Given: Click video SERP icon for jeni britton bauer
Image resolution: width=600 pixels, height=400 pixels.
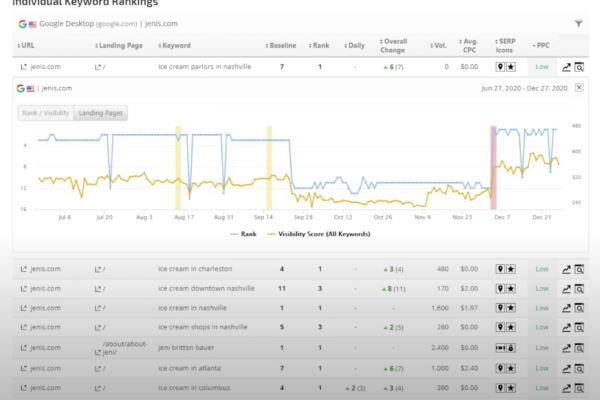Looking at the screenshot, I should coord(500,348).
